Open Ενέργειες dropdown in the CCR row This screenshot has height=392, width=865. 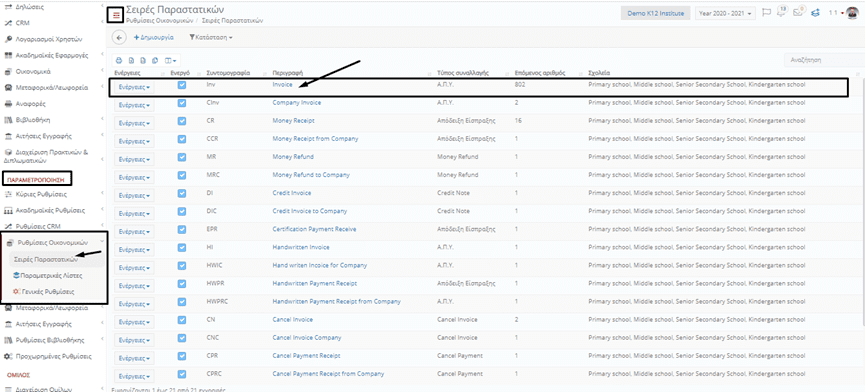pos(135,141)
